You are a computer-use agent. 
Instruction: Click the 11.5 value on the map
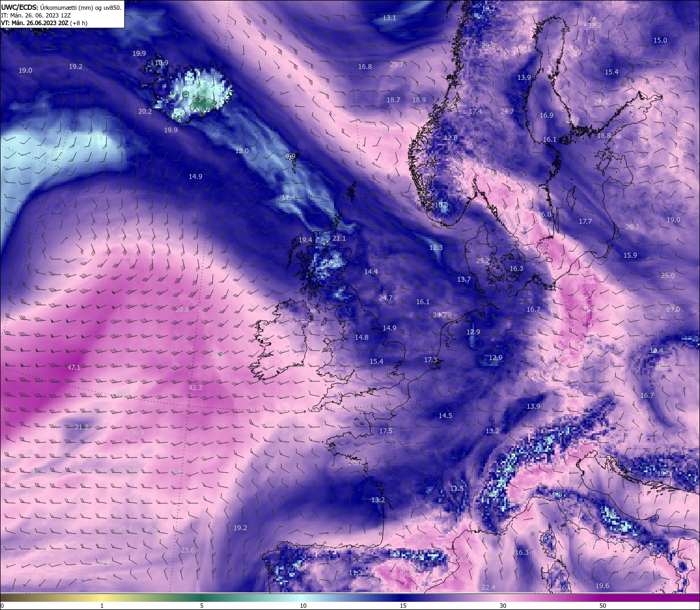[457, 489]
